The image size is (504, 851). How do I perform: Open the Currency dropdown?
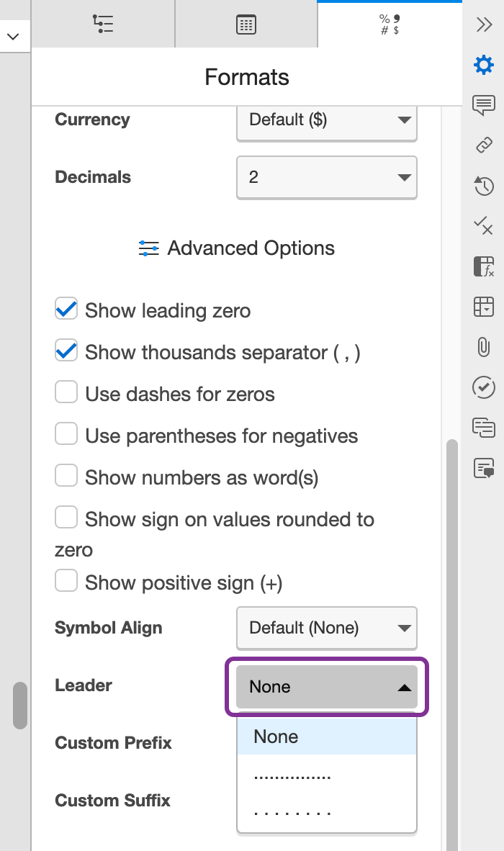[326, 121]
